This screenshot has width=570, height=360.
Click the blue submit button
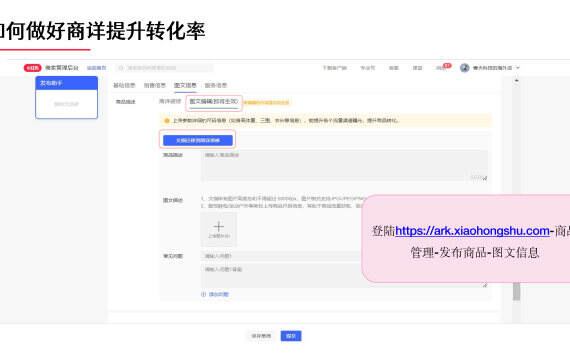pyautogui.click(x=291, y=336)
